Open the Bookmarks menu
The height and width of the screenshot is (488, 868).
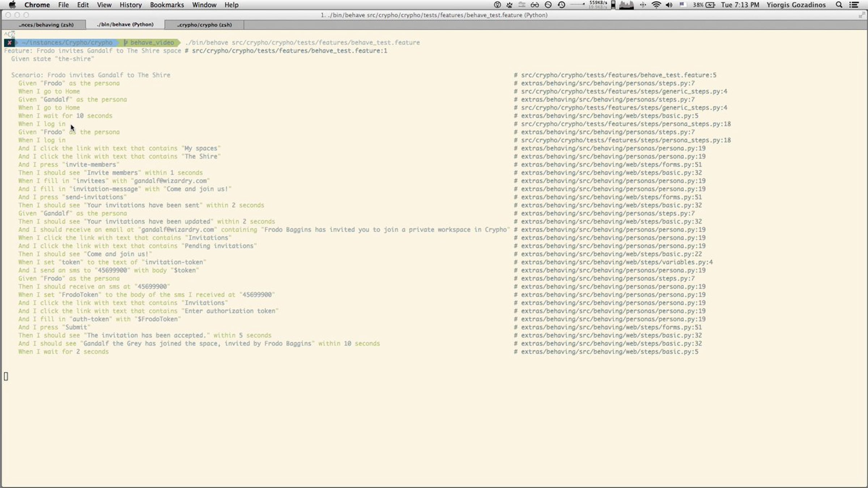pyautogui.click(x=167, y=5)
